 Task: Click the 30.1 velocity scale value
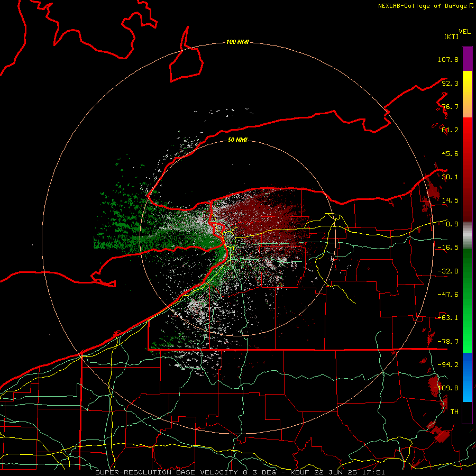(x=450, y=177)
